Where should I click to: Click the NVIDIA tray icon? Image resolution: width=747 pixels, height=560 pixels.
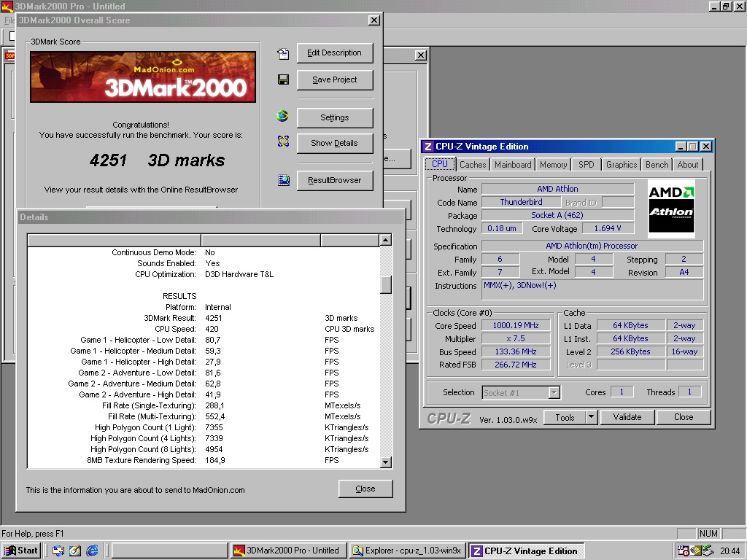[x=695, y=551]
